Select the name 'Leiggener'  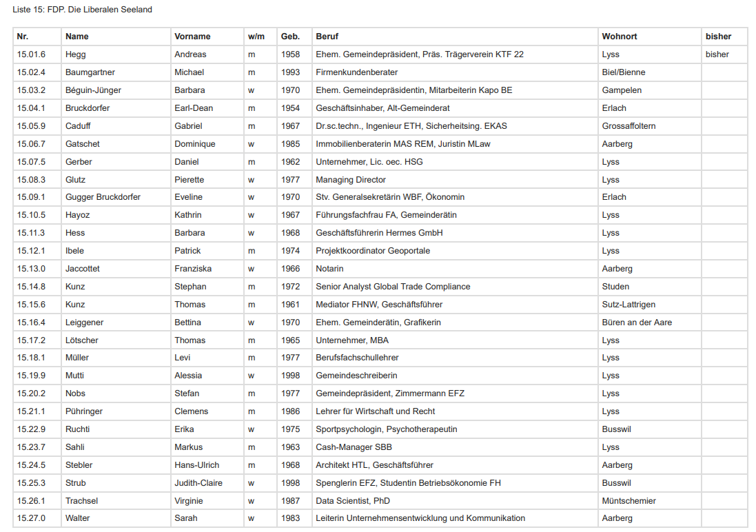tap(84, 323)
